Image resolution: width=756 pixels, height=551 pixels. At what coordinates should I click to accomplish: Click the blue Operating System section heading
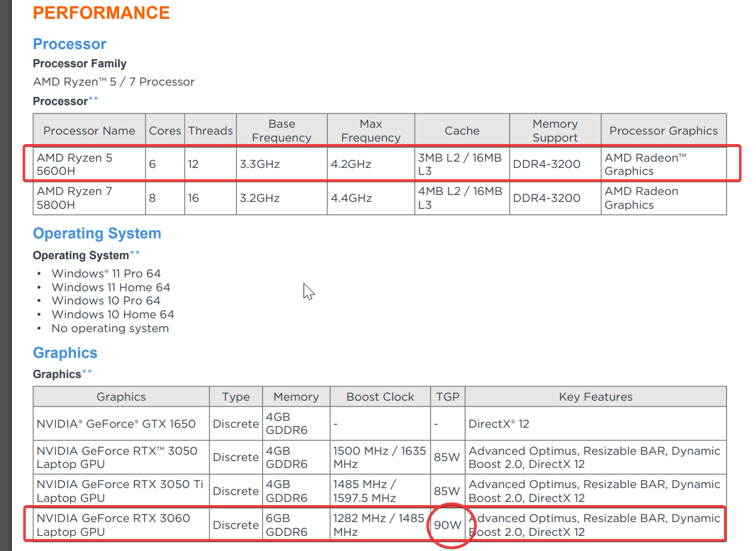(97, 233)
